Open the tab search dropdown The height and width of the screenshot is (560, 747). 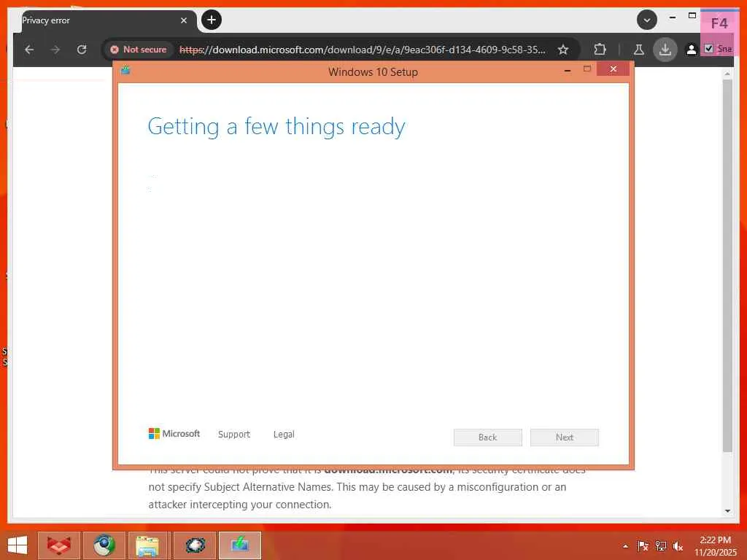tap(647, 20)
